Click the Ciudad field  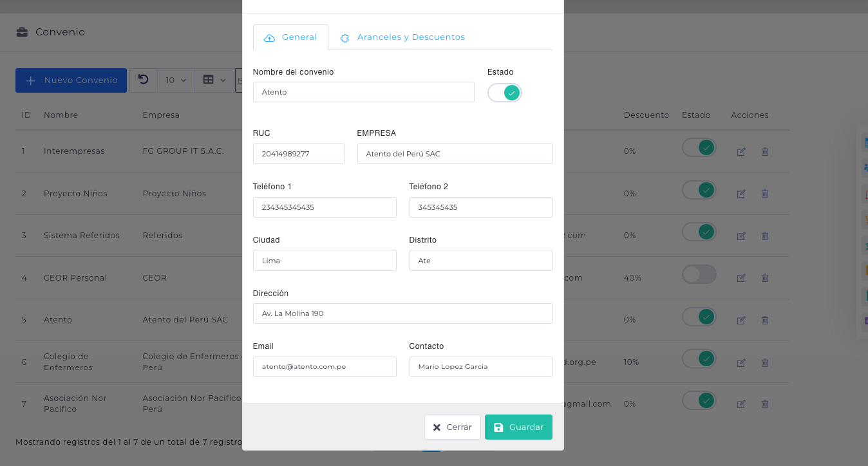tap(325, 261)
